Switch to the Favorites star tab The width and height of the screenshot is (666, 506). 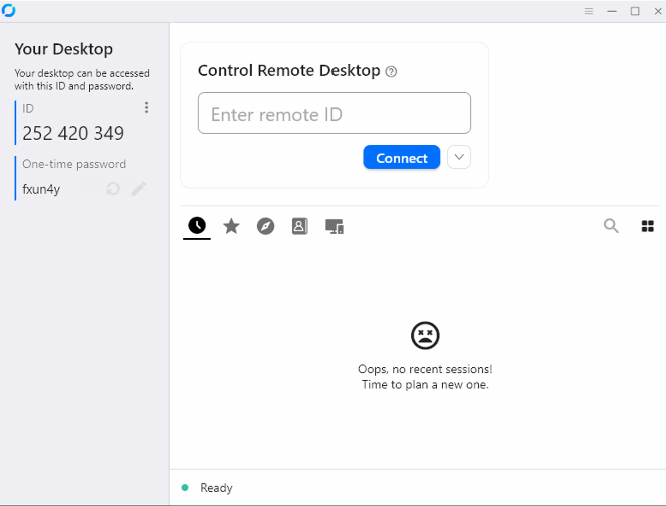231,226
